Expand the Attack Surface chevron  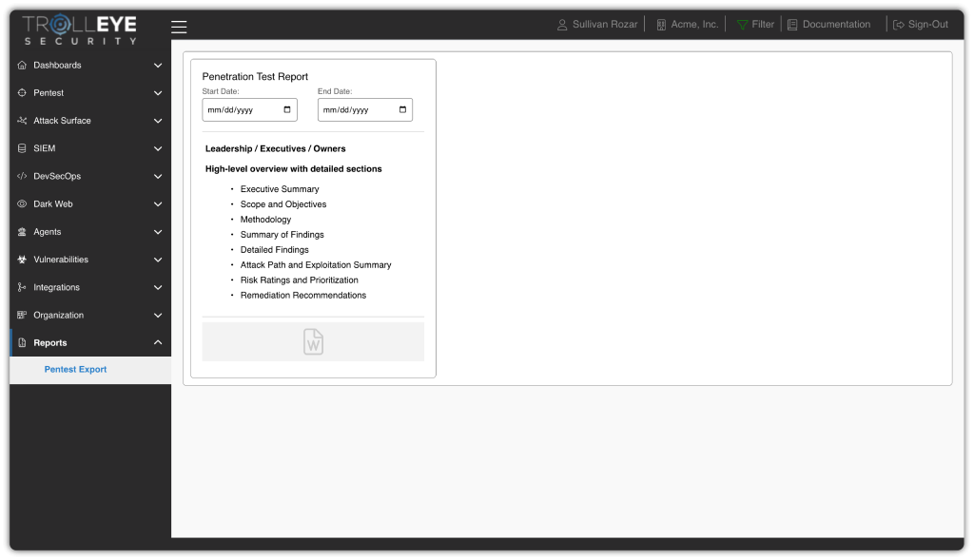158,122
